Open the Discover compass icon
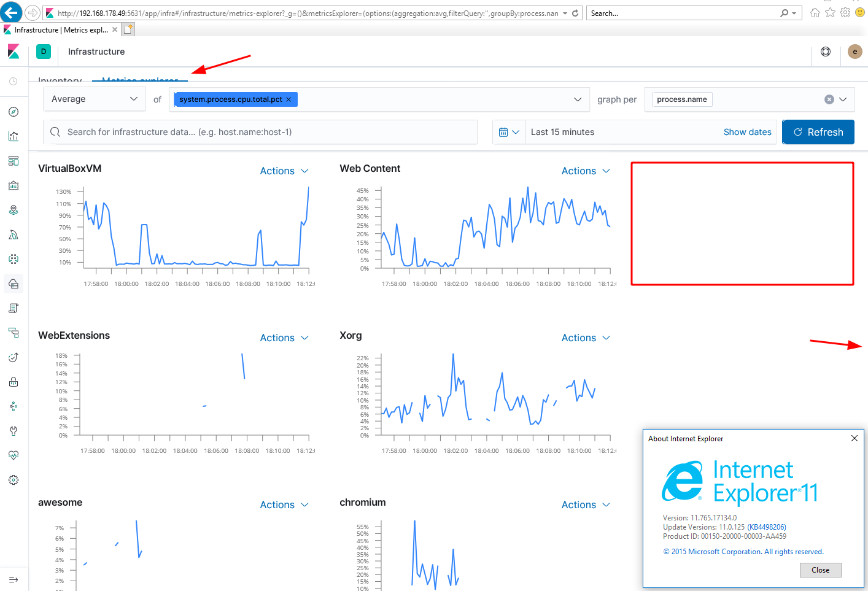 [14, 112]
